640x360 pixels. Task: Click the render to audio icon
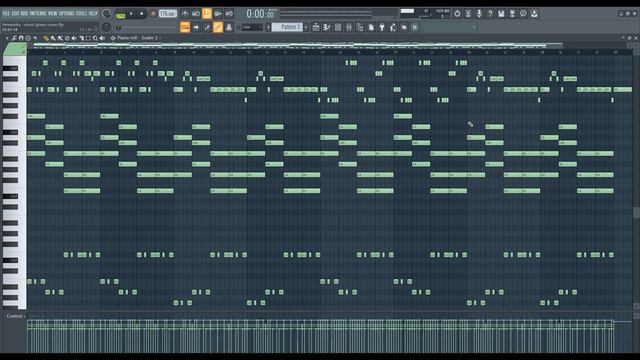pos(512,14)
